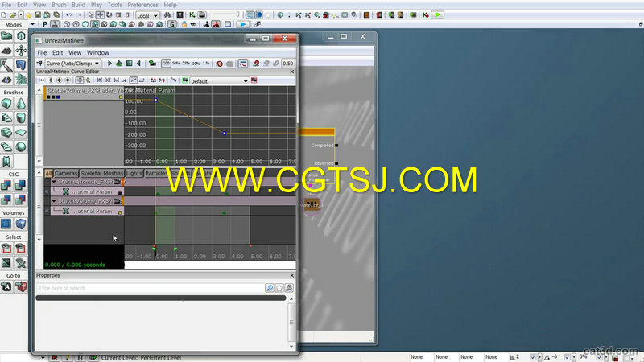Screen dimensions: 644x362
Task: Click inside Properties search field
Action: [150, 288]
